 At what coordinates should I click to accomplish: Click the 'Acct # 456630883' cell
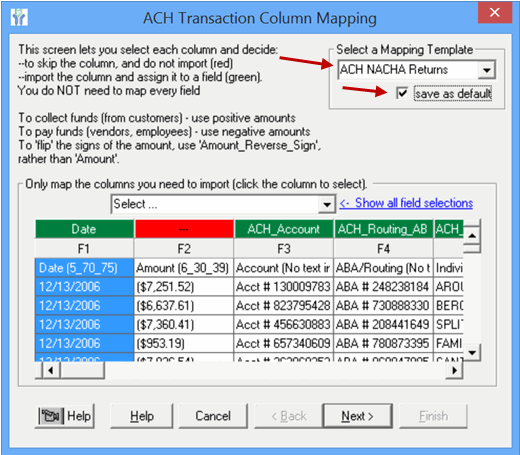[284, 325]
